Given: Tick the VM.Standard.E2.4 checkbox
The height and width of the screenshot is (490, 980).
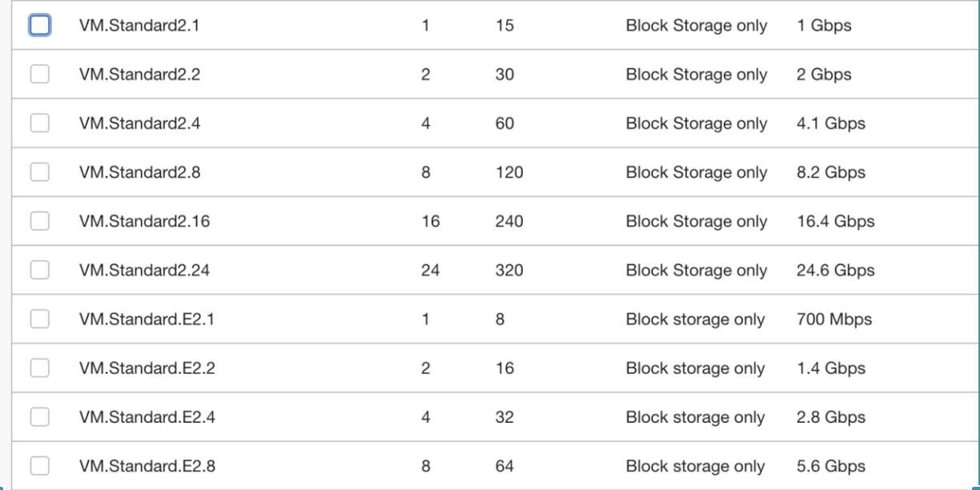Looking at the screenshot, I should click(40, 417).
